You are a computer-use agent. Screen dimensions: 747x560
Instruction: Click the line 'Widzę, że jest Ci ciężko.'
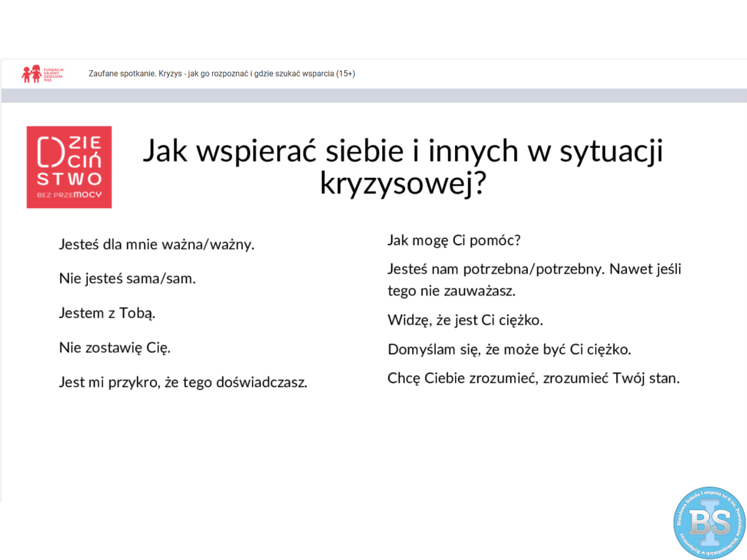click(466, 320)
